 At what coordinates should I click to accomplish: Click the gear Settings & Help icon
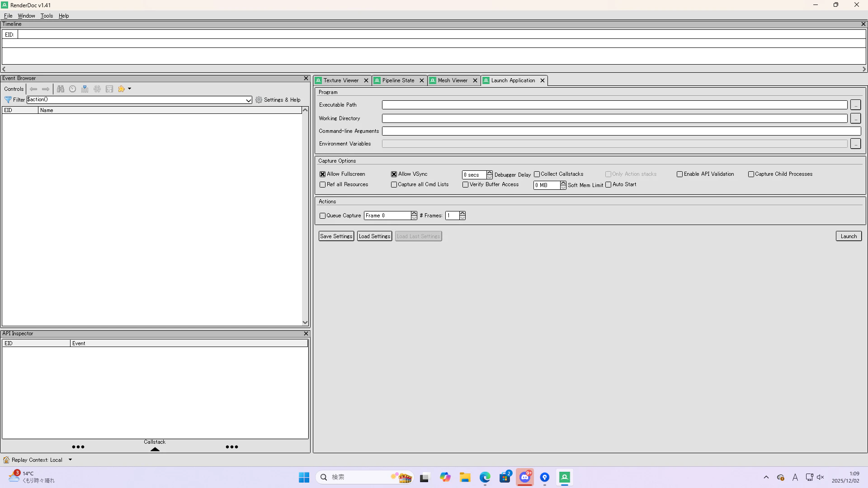259,100
